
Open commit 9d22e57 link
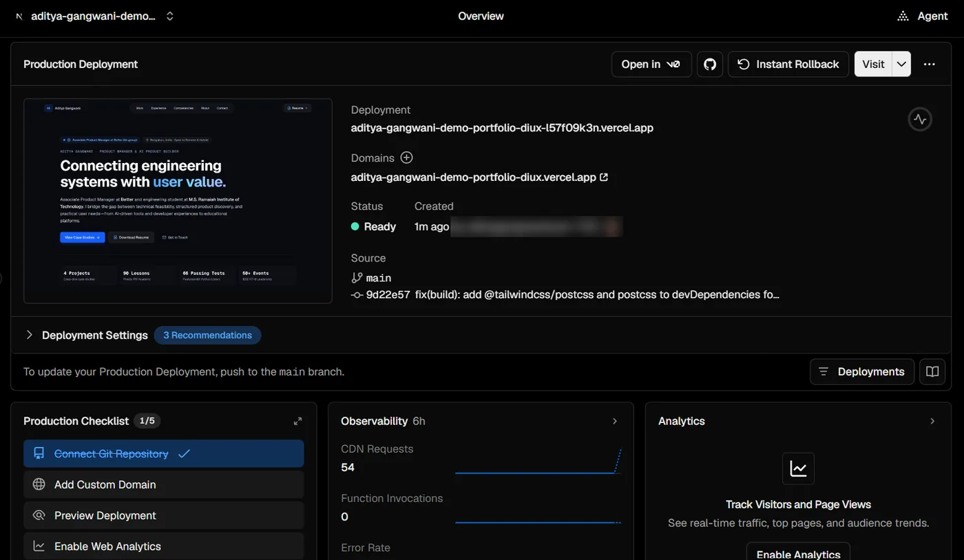point(388,294)
